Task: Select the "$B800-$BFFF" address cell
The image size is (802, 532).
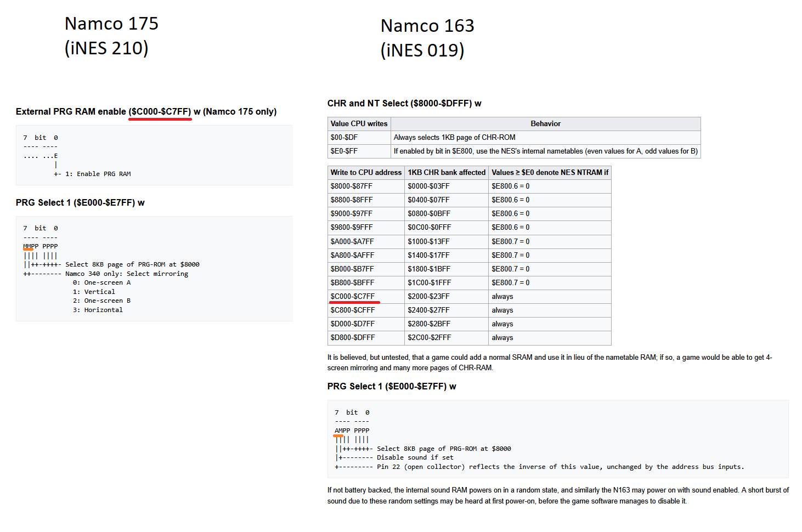Action: coord(366,282)
